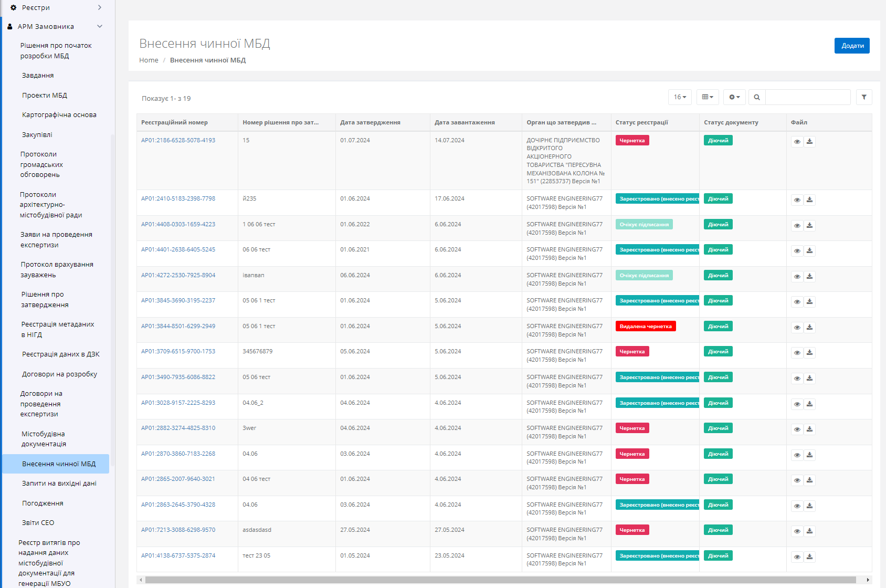Click the search magnifier icon

point(757,97)
